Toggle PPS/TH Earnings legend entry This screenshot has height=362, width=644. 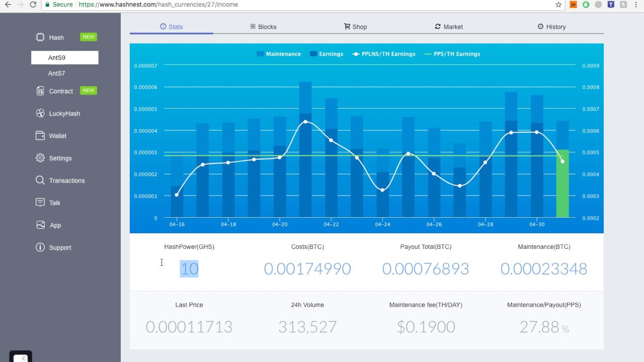tap(452, 54)
